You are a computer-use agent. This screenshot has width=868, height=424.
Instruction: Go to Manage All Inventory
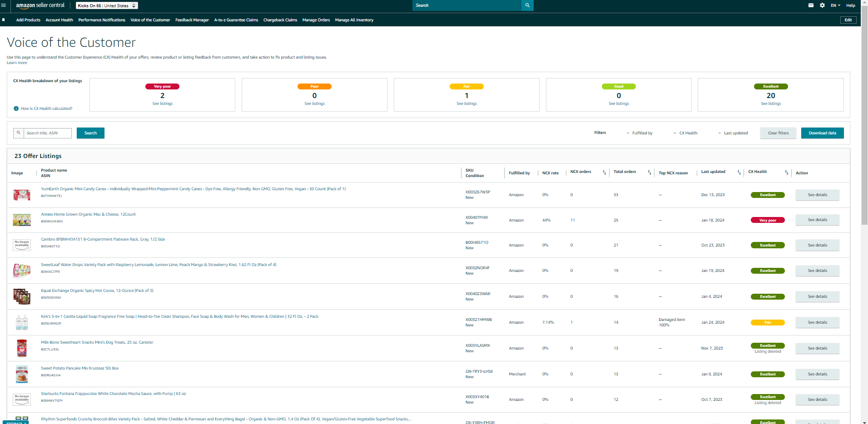point(354,20)
